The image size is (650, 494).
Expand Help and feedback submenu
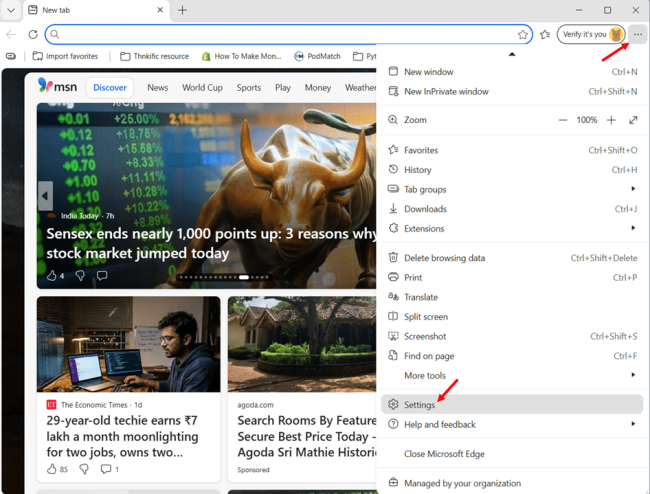click(x=512, y=424)
